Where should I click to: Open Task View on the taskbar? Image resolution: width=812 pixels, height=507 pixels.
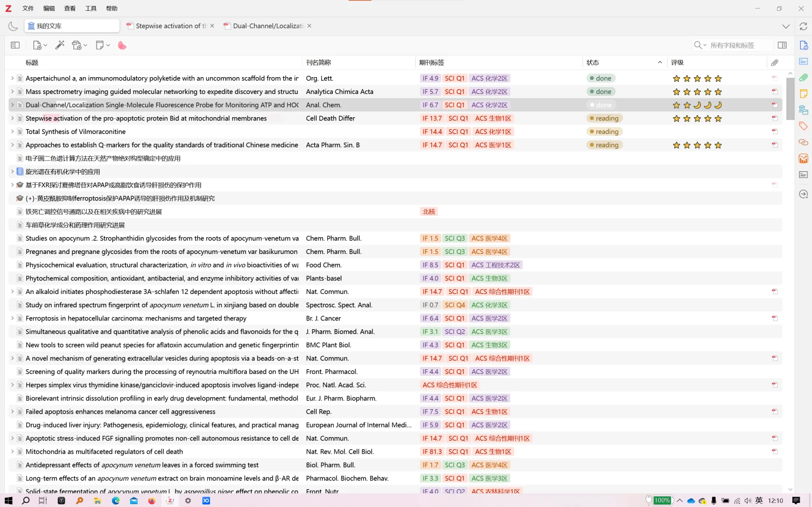pyautogui.click(x=43, y=500)
